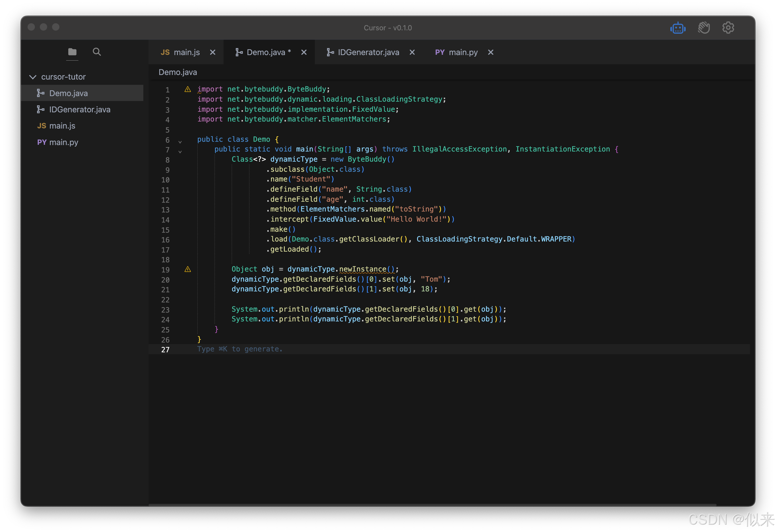This screenshot has height=532, width=776.
Task: Open the search magnifier icon in sidebar
Action: 96,52
